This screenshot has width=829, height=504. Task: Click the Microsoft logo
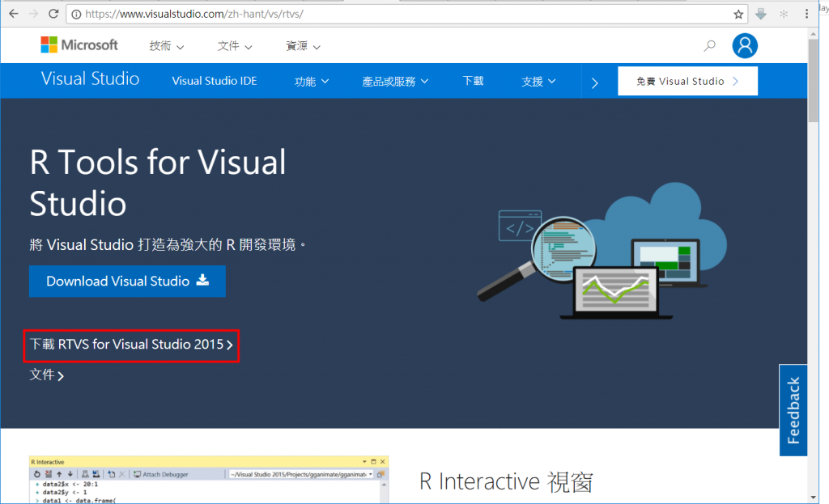[x=79, y=45]
